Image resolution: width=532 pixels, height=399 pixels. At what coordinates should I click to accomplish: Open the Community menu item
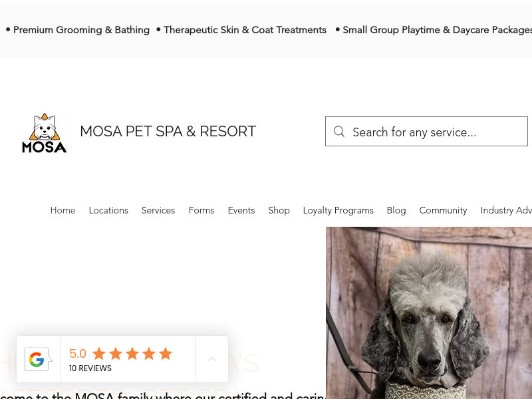[443, 210]
